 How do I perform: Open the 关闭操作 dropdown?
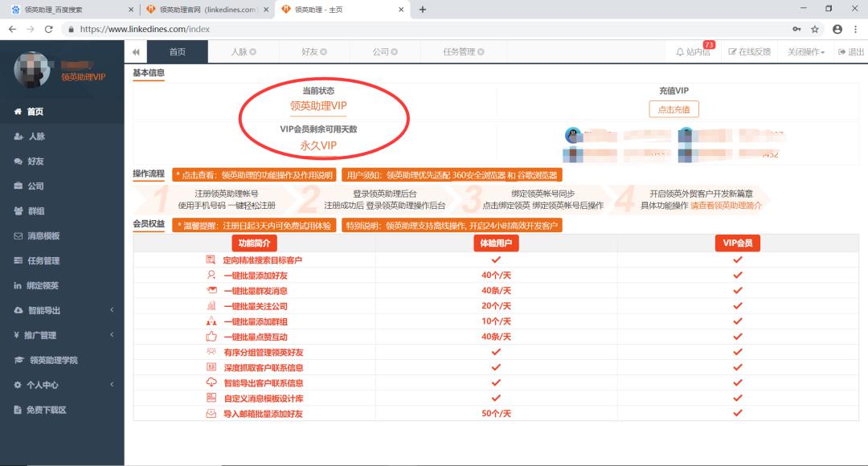click(x=806, y=52)
